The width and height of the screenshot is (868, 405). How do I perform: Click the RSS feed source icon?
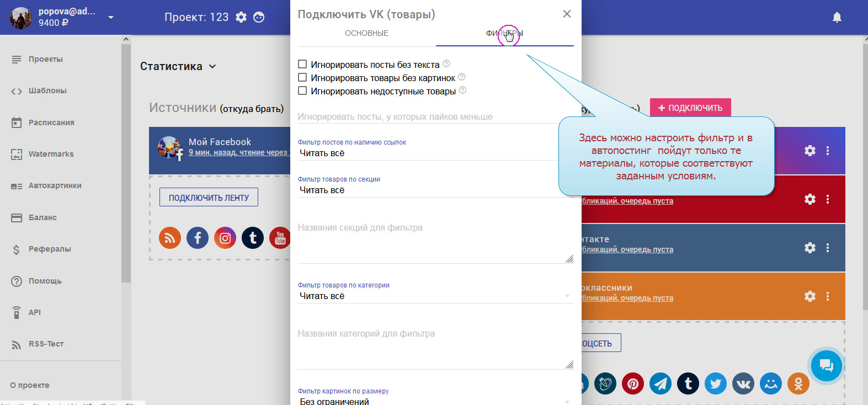[170, 238]
